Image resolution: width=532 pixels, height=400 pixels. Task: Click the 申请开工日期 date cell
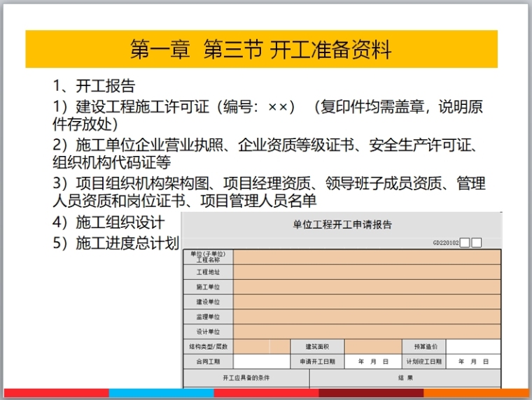pos(372,362)
